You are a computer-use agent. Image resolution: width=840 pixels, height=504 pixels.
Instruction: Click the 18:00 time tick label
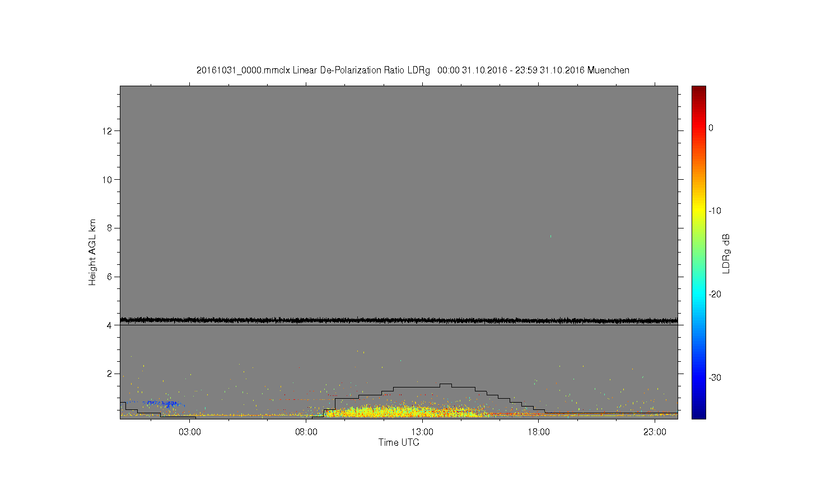click(x=539, y=432)
